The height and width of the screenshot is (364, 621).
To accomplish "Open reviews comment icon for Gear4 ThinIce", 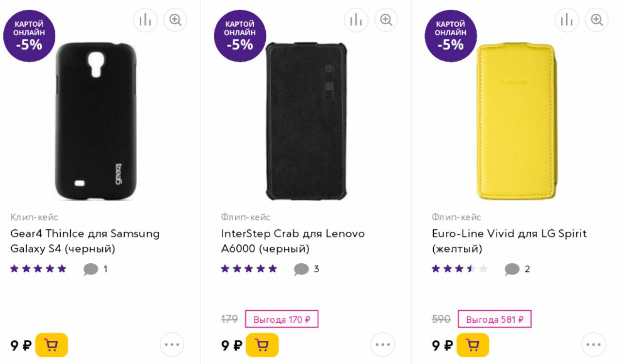I will 91,269.
